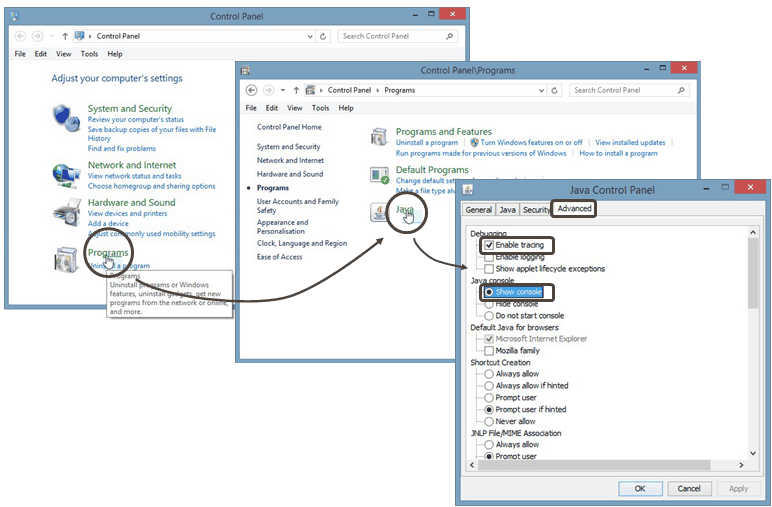Expand breadcrumb arrow after Control Panel in Programs window
This screenshot has width=772, height=507.
click(378, 90)
